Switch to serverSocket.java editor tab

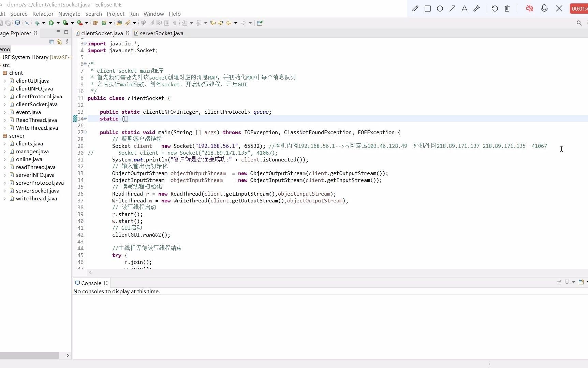click(x=159, y=33)
